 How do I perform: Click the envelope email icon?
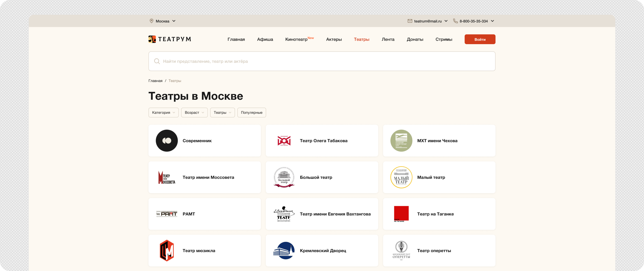410,21
